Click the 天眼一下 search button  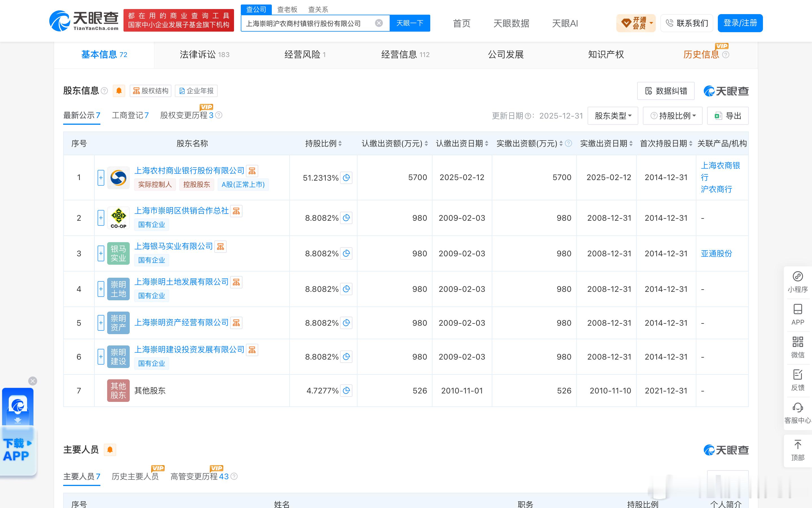[410, 23]
